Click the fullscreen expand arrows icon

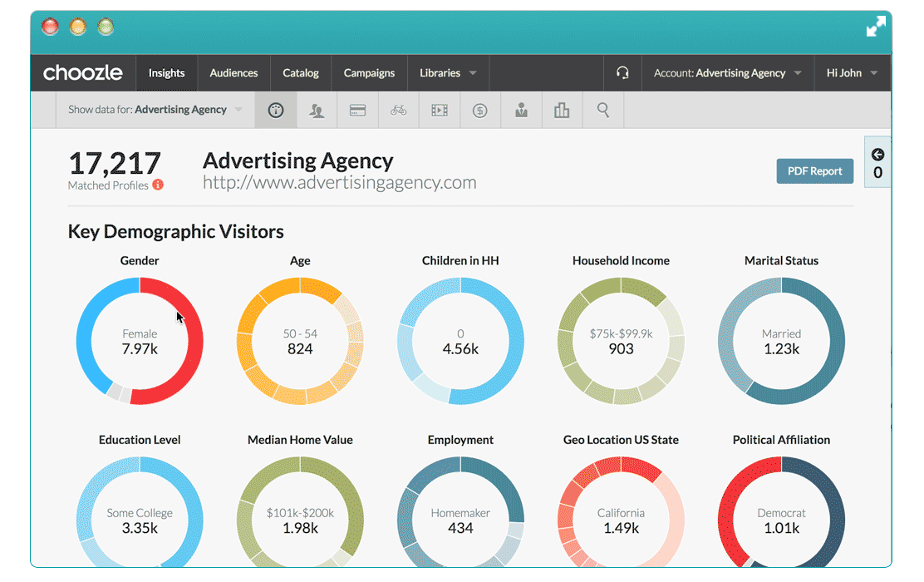876,27
